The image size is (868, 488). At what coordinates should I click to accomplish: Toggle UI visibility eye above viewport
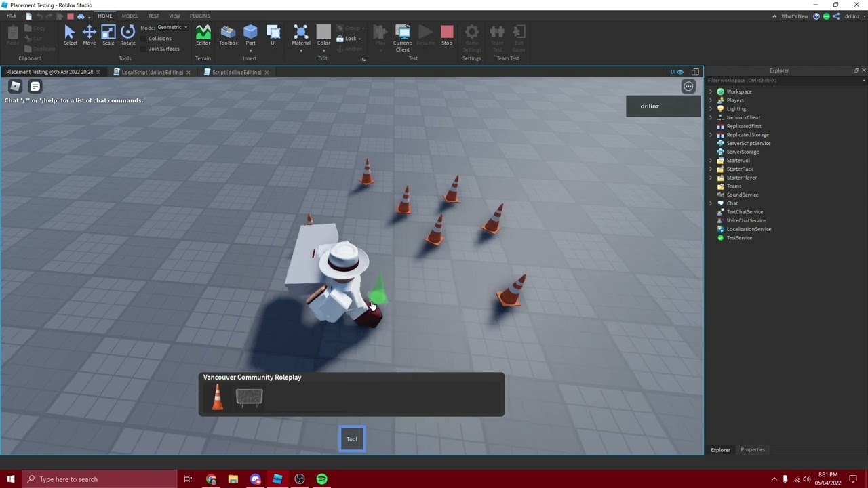coord(677,72)
